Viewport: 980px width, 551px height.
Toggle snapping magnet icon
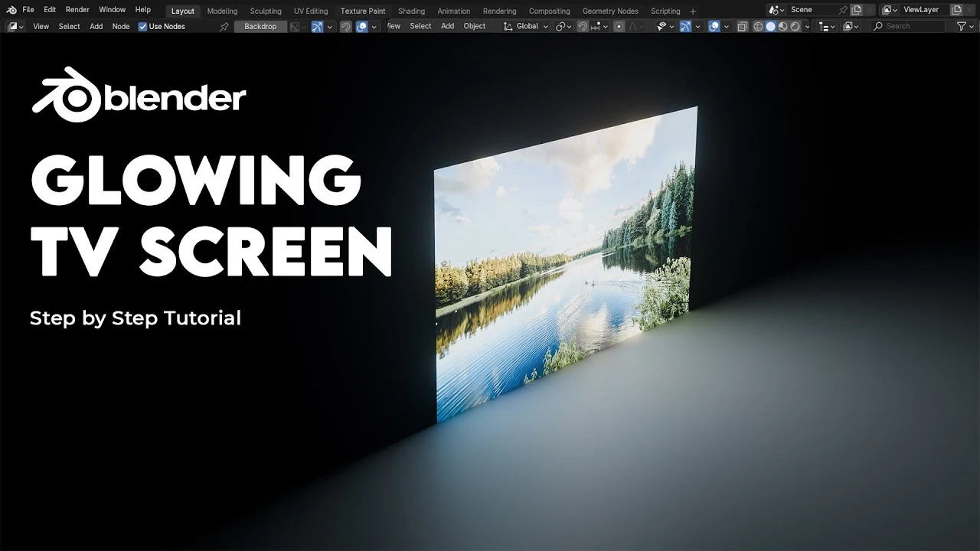(583, 26)
